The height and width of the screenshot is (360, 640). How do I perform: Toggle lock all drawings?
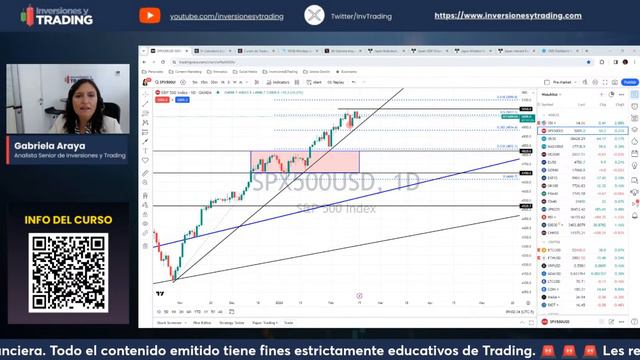[145, 214]
